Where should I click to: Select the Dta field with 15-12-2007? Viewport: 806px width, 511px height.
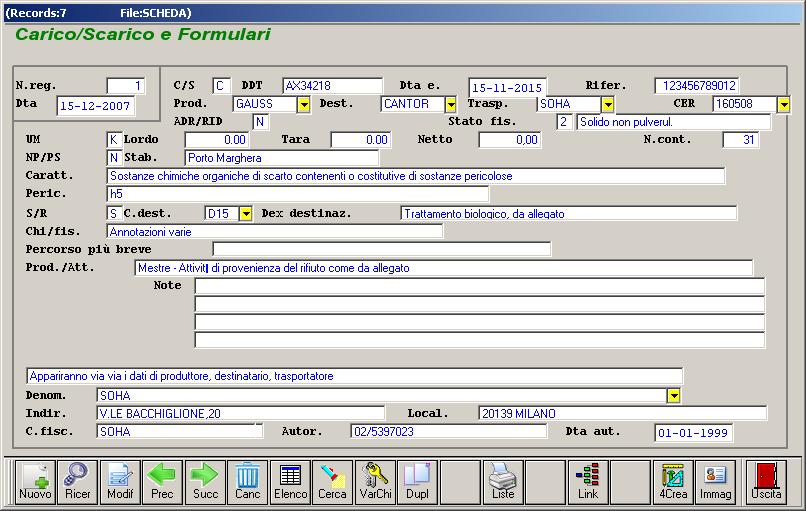[x=96, y=106]
